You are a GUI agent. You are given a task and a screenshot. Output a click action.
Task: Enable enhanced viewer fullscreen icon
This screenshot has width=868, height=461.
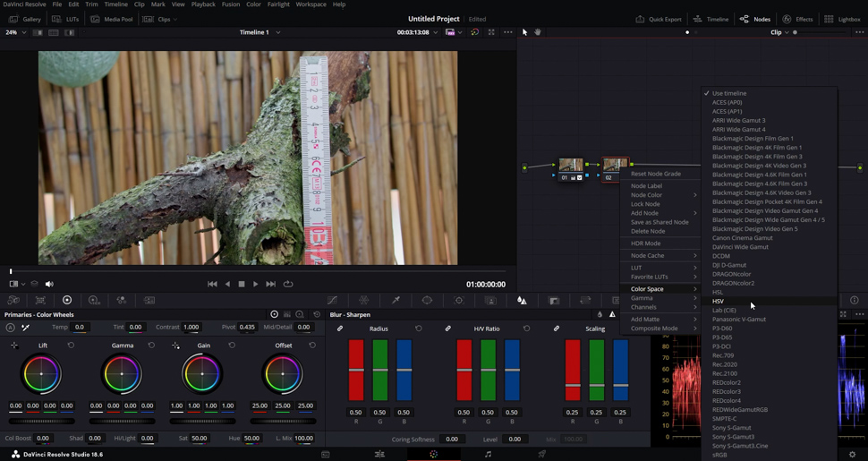pyautogui.click(x=491, y=32)
